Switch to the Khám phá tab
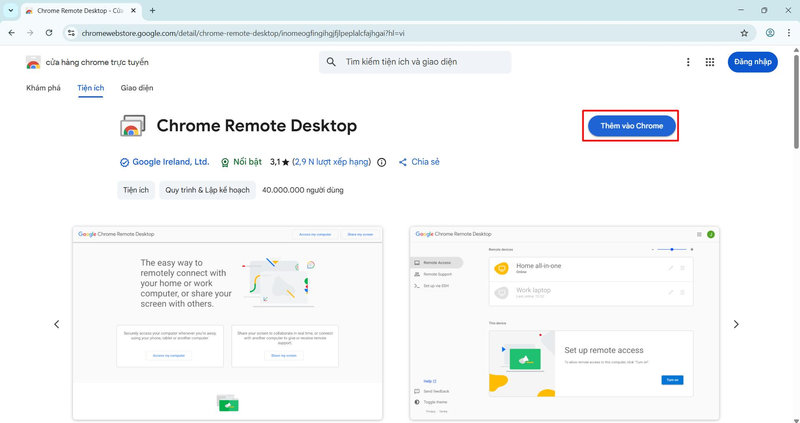The image size is (800, 423). [43, 88]
